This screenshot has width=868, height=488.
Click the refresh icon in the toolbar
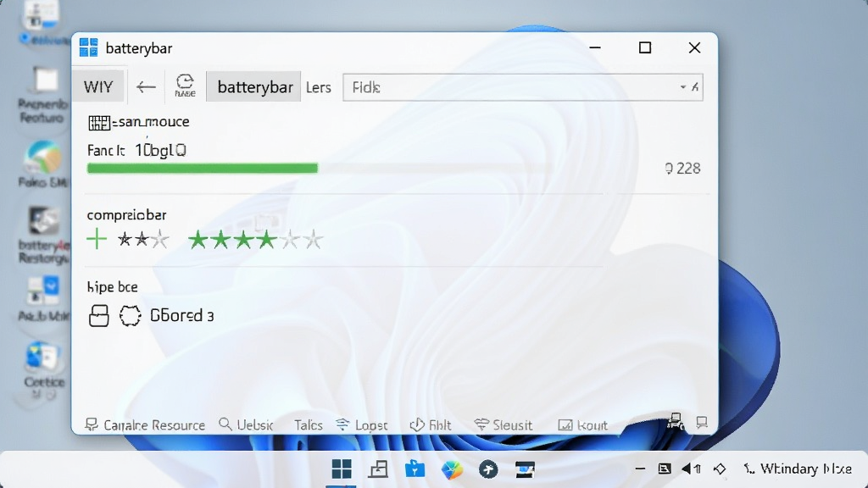185,86
